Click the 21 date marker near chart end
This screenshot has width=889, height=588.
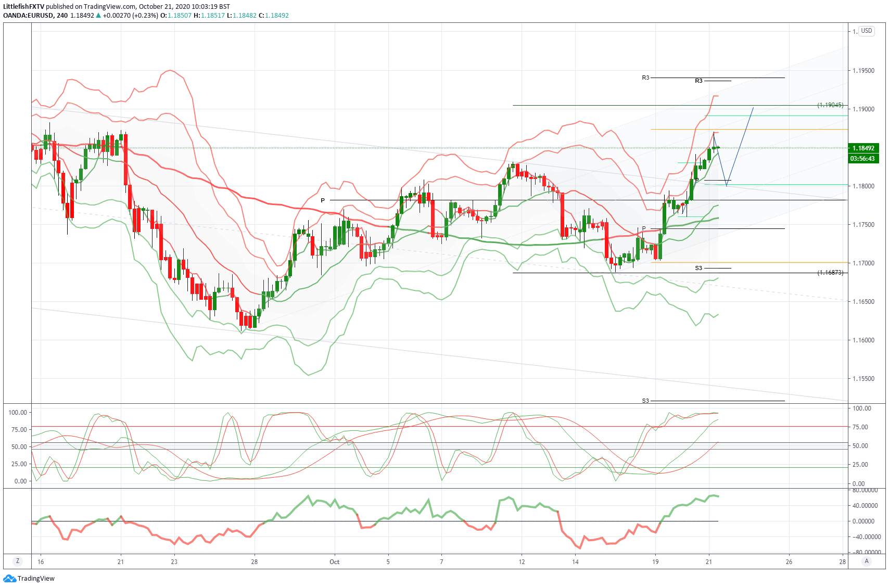click(x=708, y=561)
